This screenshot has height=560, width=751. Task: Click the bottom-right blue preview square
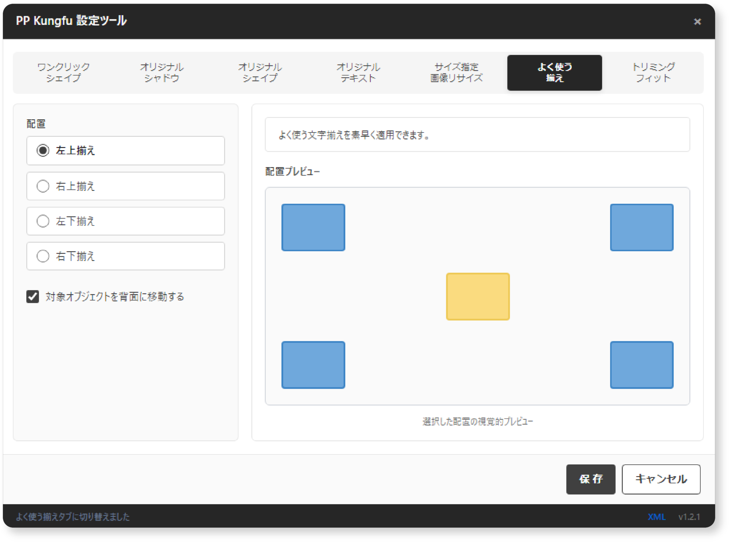coord(642,365)
